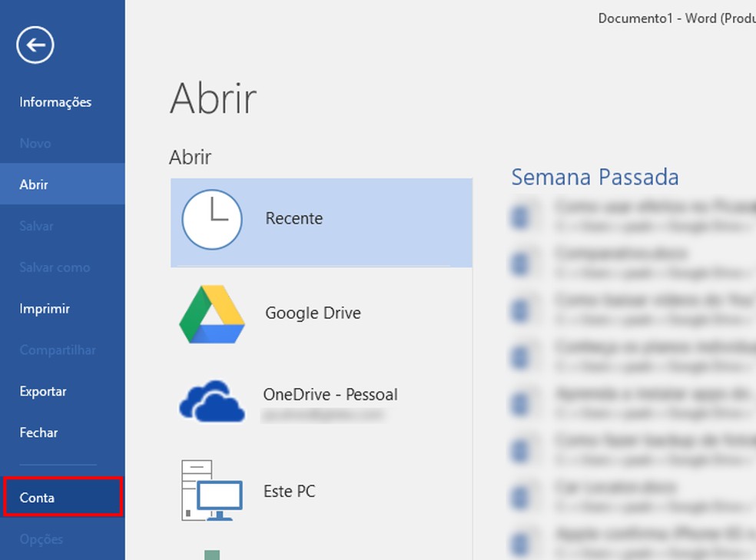The image size is (756, 560).
Task: Open the Conta account page
Action: click(63, 497)
